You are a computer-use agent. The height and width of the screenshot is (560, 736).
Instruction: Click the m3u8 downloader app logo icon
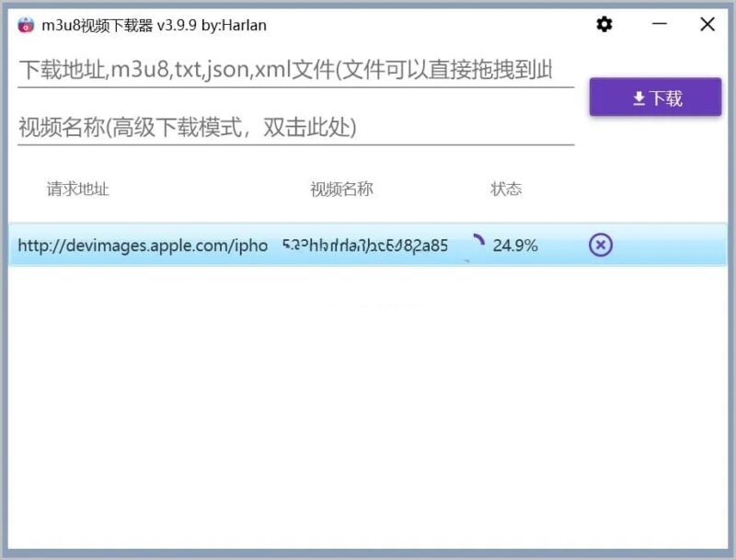25,25
